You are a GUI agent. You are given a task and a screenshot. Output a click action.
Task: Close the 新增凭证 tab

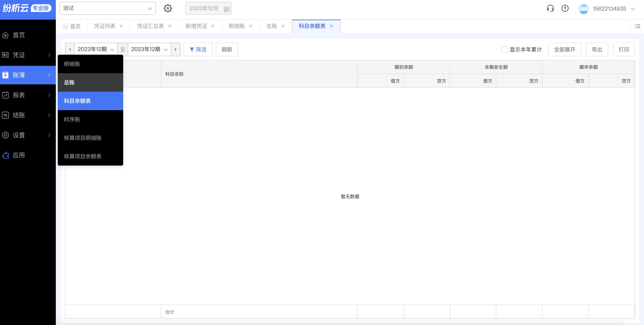point(213,26)
